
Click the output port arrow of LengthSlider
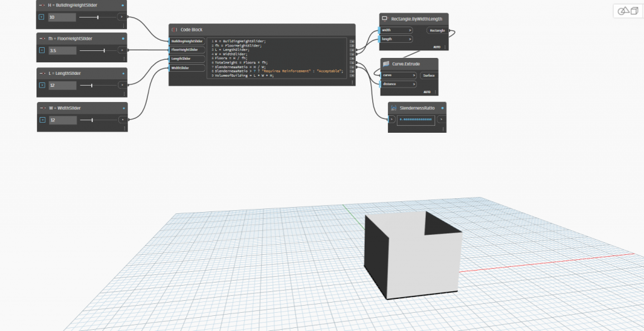[123, 85]
